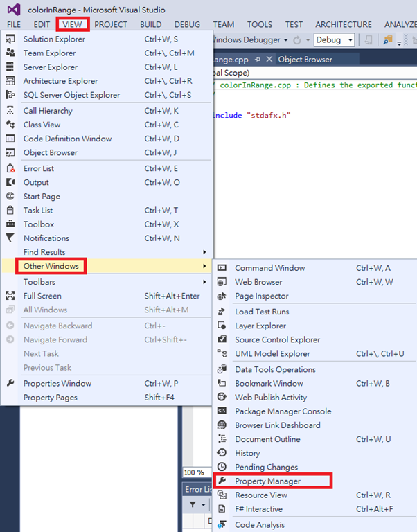Click the Output window icon
Screen dimensions: 417x532
(10, 182)
